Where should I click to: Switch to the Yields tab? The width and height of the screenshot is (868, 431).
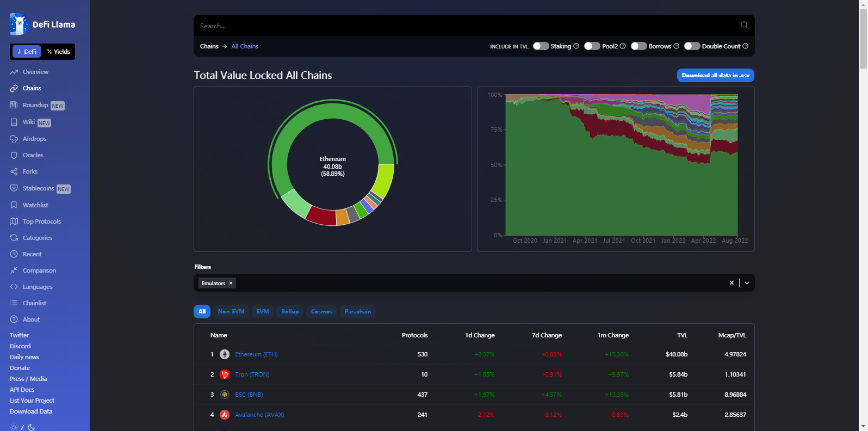(x=59, y=52)
